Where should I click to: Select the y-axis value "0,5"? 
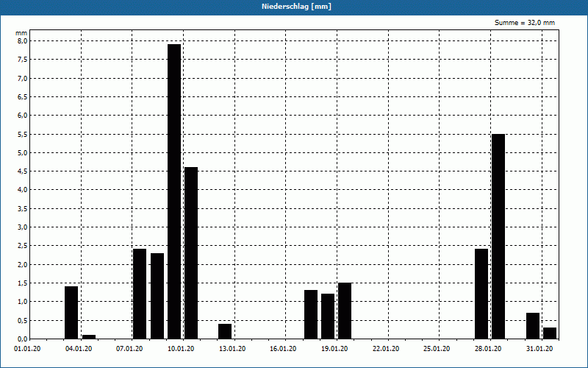[23, 320]
